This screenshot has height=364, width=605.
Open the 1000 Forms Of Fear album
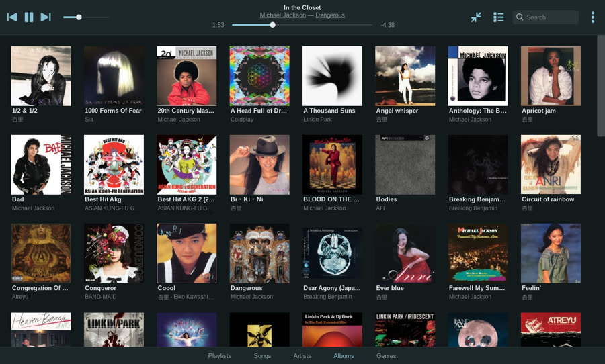[x=114, y=76]
